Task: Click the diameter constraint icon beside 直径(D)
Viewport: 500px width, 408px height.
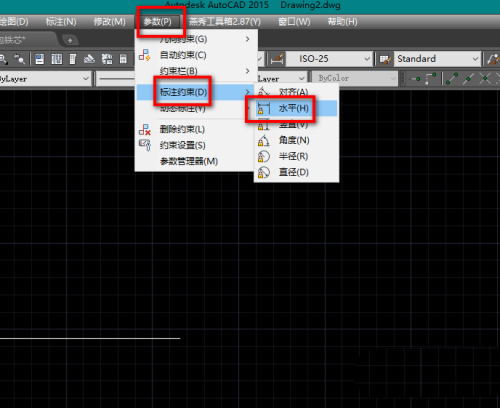Action: [264, 172]
